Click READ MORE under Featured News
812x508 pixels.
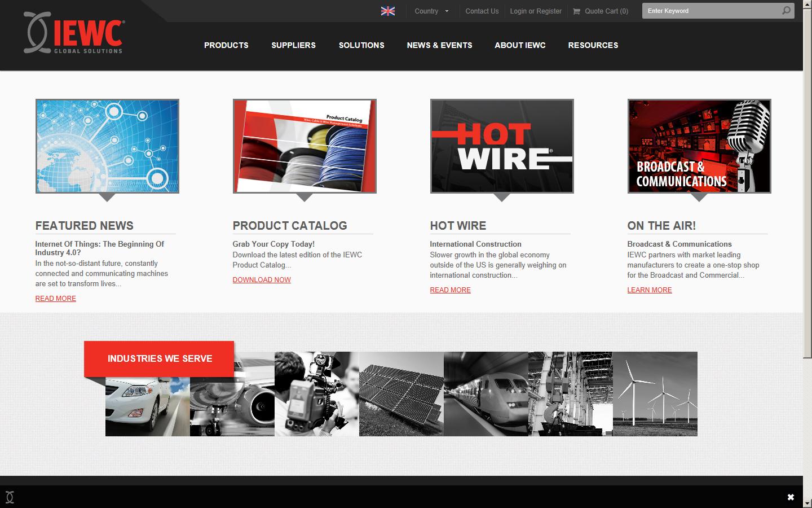55,298
